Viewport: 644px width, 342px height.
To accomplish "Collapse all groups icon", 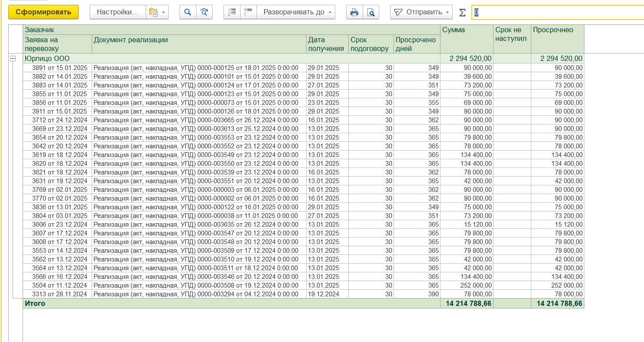I will 248,12.
